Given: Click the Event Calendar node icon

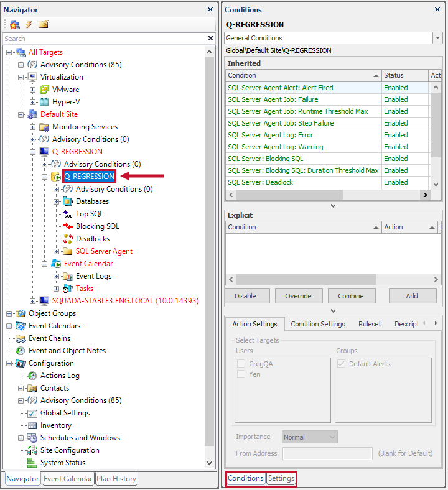Looking at the screenshot, I should tap(56, 264).
